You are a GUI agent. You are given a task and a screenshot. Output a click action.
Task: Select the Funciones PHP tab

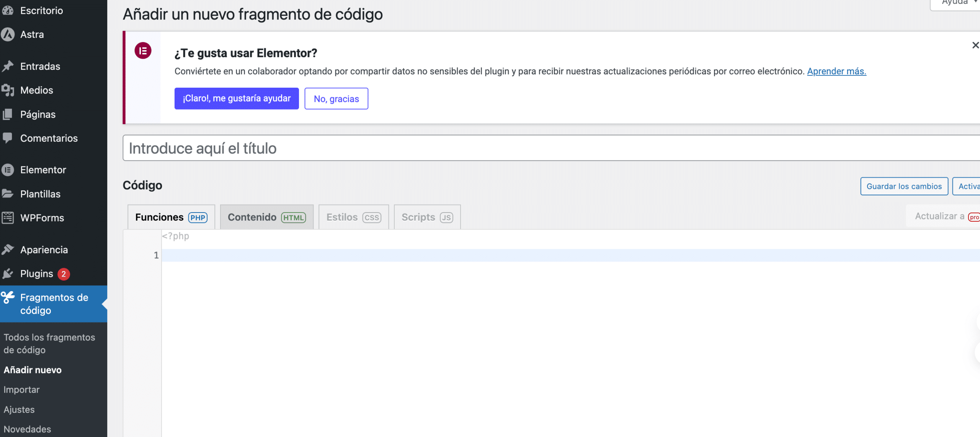[x=171, y=217]
